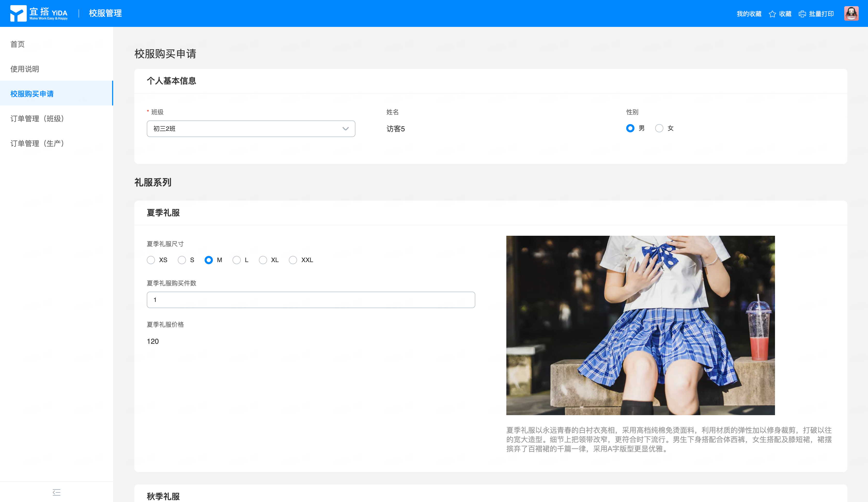
Task: Open 订单管理（生产）menu item
Action: point(37,143)
